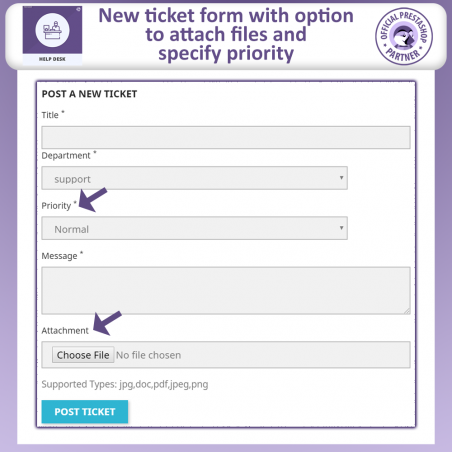Click the Department dropdown arrow
Viewport: 452px width, 452px height.
pos(341,178)
